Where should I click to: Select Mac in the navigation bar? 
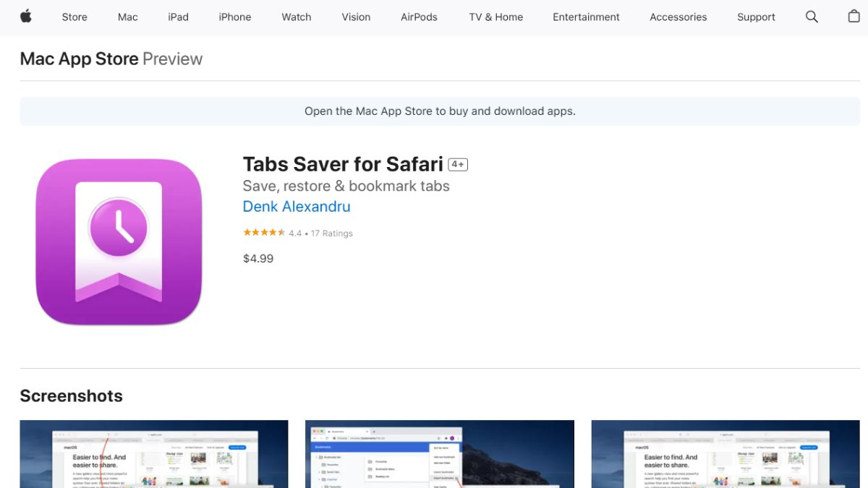tap(127, 17)
